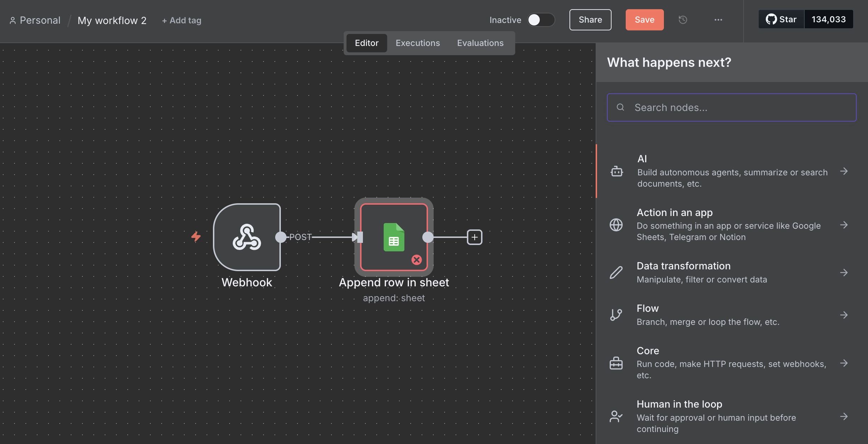Image resolution: width=868 pixels, height=444 pixels.
Task: Click the pencil icon for Data transformation
Action: click(616, 273)
